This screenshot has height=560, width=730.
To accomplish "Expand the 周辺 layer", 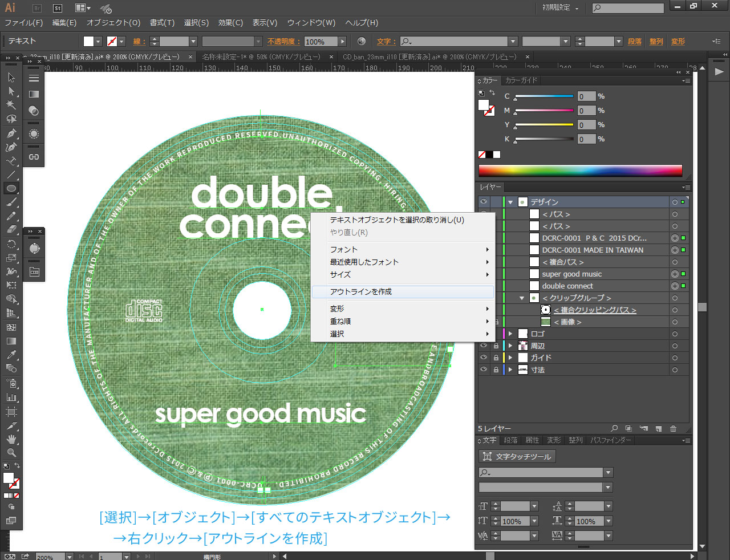I will pos(511,346).
